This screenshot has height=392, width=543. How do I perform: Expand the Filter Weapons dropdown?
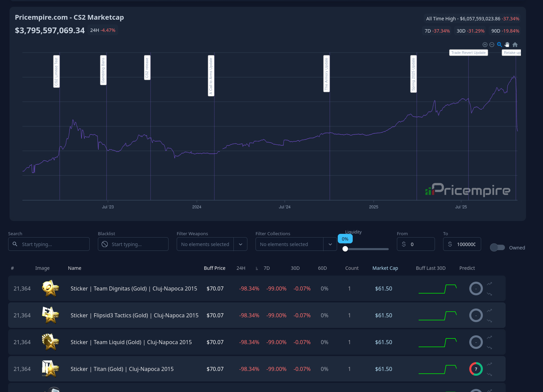240,244
